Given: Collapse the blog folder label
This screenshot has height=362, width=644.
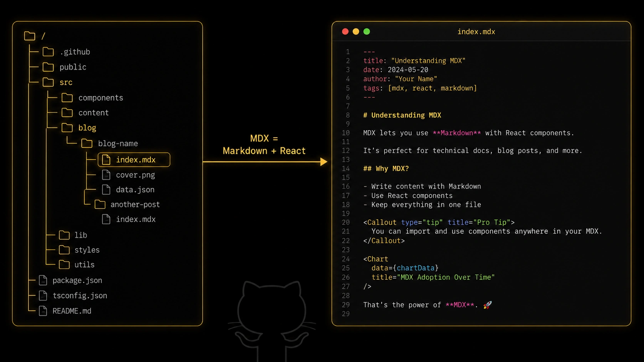Looking at the screenshot, I should coord(87,128).
